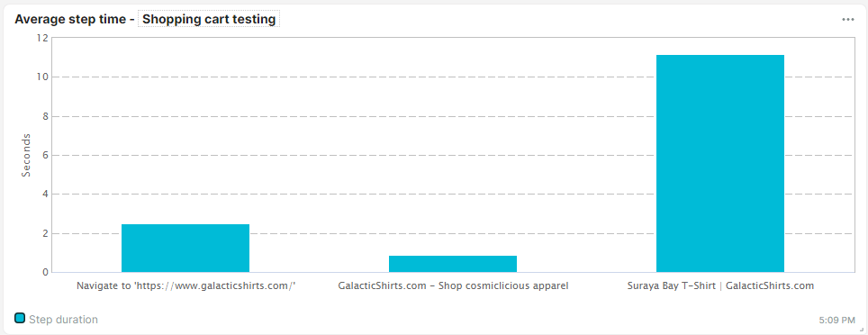The height and width of the screenshot is (335, 868).
Task: Select the Navigate to galacticshirts.com bar
Action: [185, 248]
